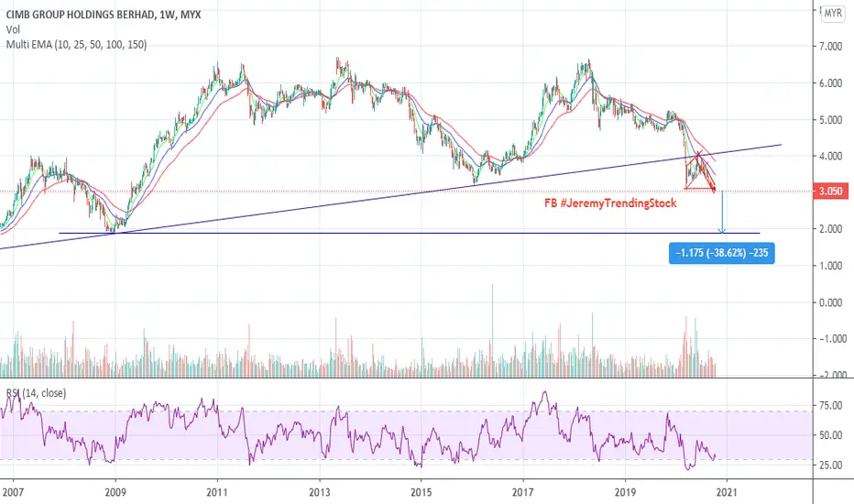
Task: Click the 7.000 price axis label
Action: click(x=830, y=47)
